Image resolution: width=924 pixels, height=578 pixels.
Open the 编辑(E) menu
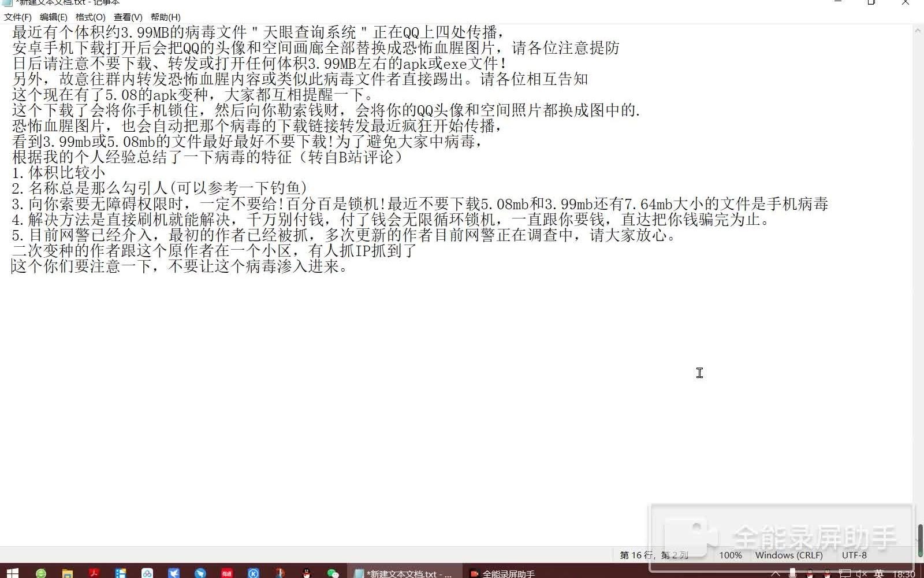(x=53, y=17)
